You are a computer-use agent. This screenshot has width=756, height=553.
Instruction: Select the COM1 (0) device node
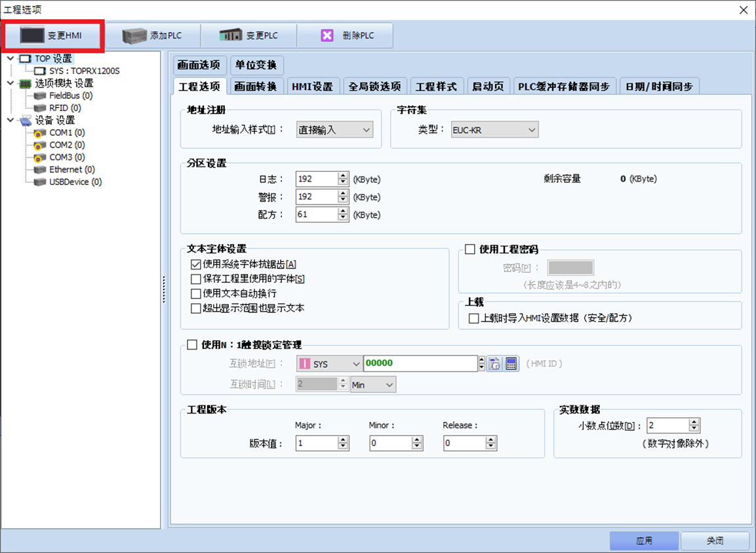click(67, 133)
